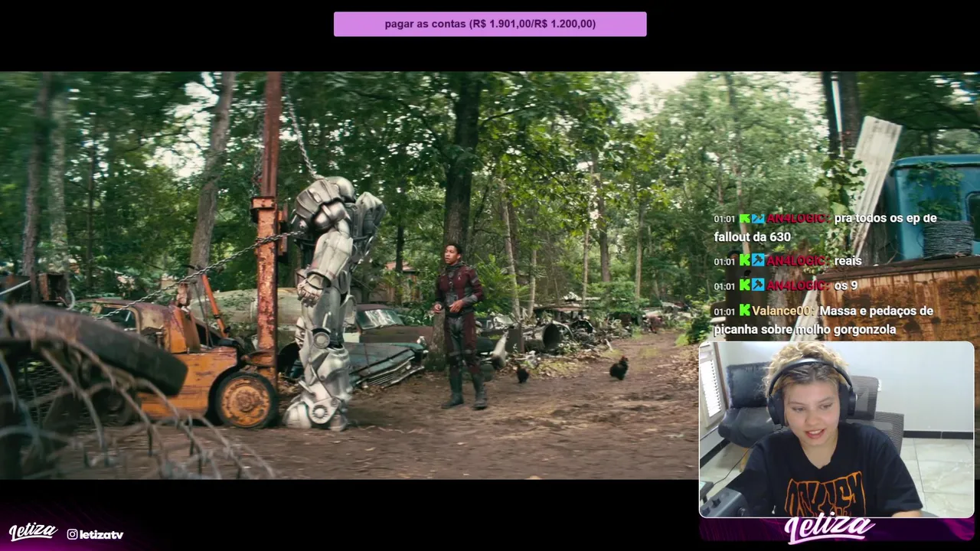Click the 'pagar as contas' donation goal bar

[490, 24]
